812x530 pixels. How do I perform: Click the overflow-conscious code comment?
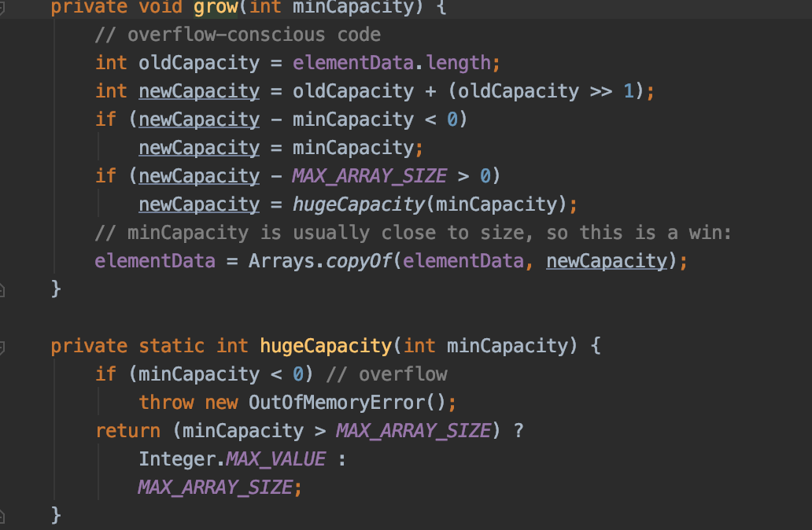pos(238,35)
